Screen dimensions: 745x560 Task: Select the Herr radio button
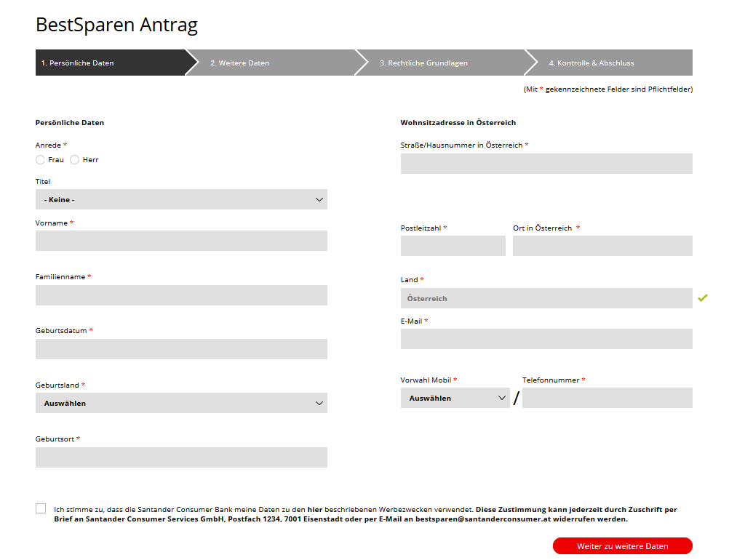click(x=74, y=159)
